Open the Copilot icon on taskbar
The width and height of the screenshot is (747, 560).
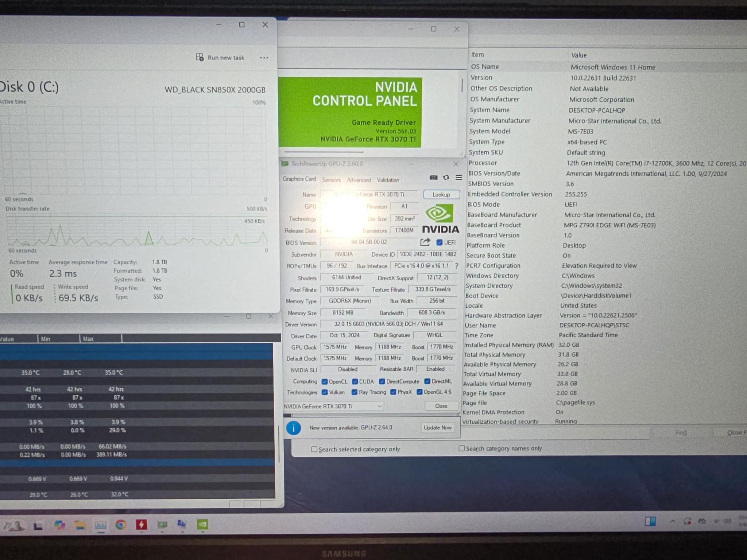click(x=59, y=525)
